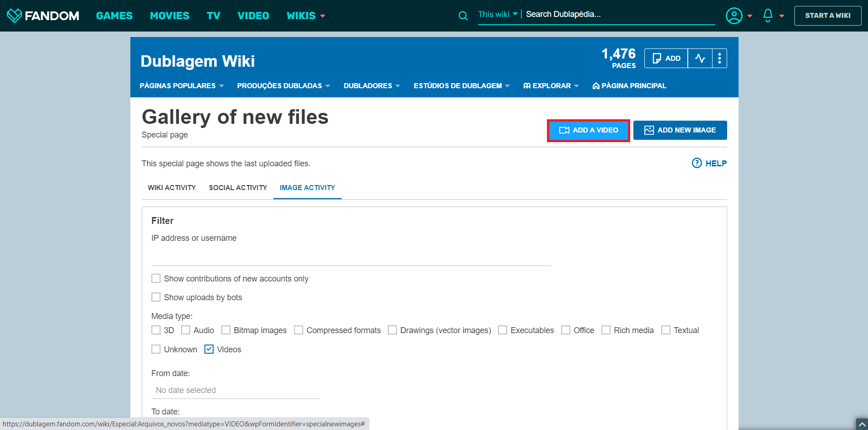Switch to WIKI ACTIVITY tab
868x430 pixels.
[172, 188]
